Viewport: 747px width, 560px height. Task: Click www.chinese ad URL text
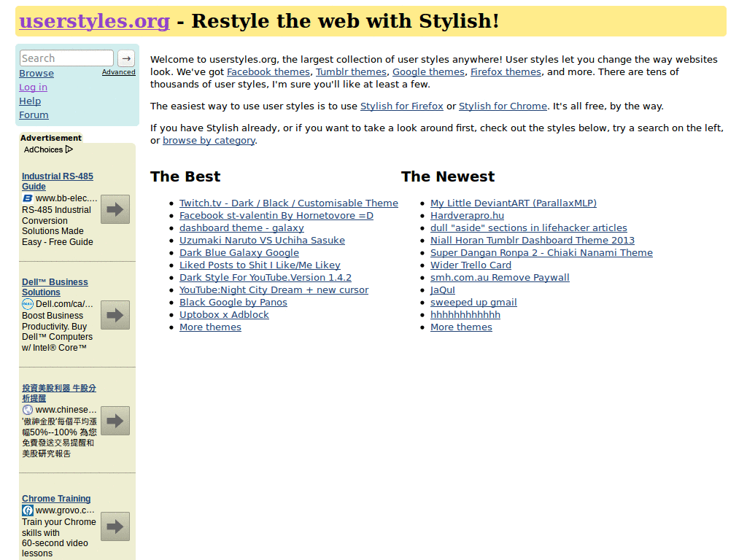[66, 410]
